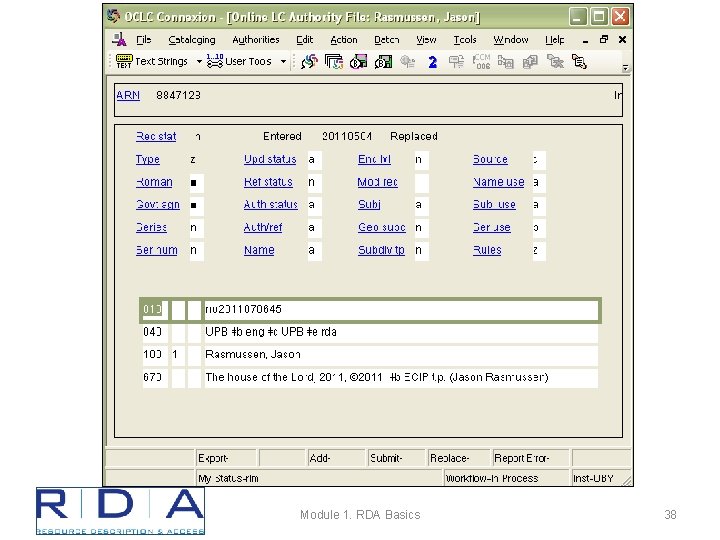
Task: Click the ARN link
Action: [x=128, y=95]
